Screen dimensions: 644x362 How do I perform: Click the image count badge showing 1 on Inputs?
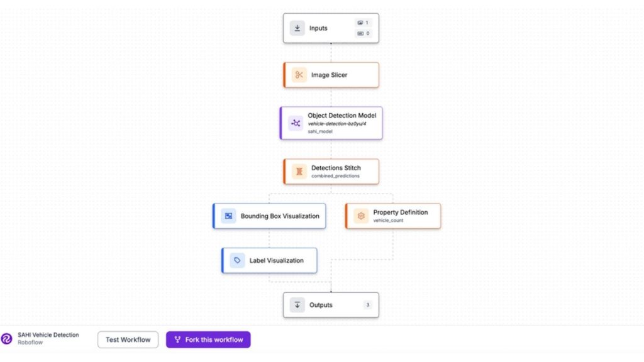point(362,22)
